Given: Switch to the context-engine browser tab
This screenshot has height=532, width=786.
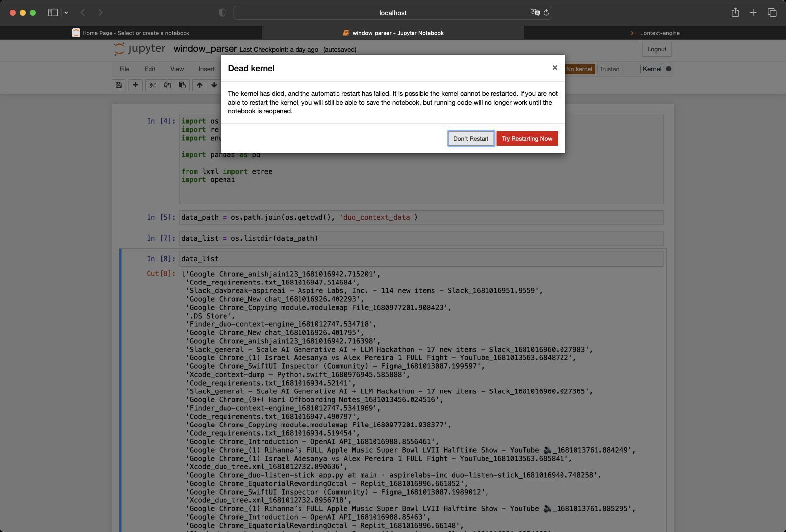Looking at the screenshot, I should 655,33.
